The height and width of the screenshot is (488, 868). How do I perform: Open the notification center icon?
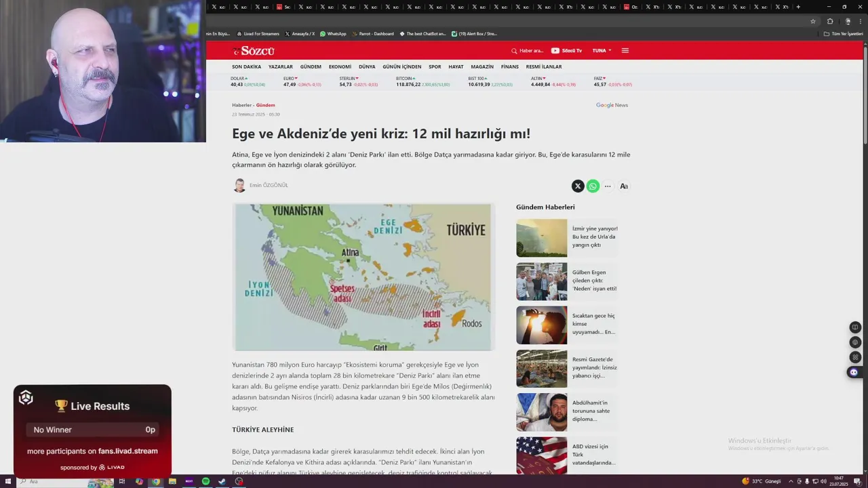pyautogui.click(x=857, y=481)
